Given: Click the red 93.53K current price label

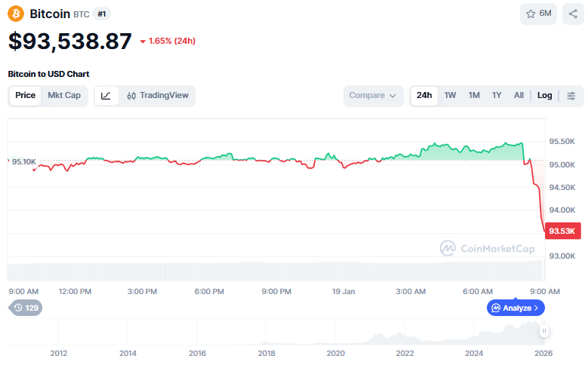Looking at the screenshot, I should coord(563,231).
